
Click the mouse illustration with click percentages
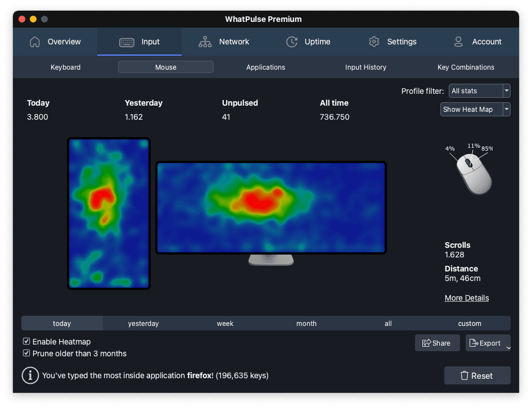(x=474, y=174)
